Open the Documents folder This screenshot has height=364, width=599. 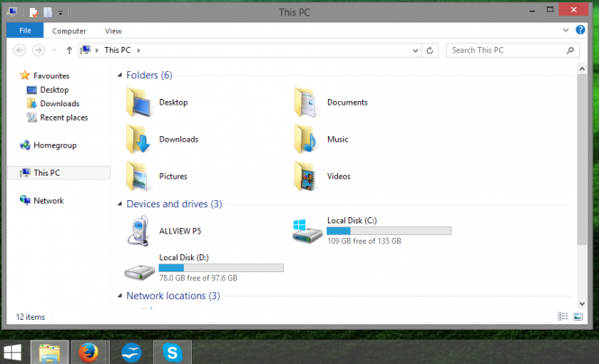point(347,103)
